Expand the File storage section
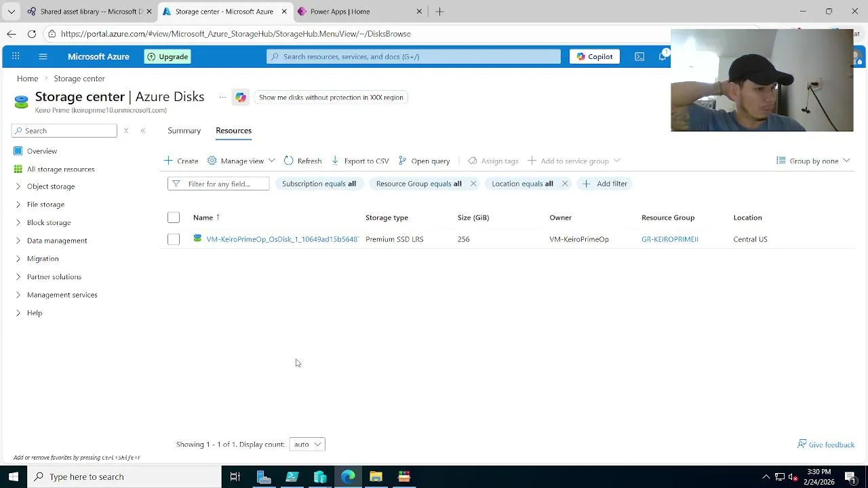The image size is (868, 488). coord(45,204)
